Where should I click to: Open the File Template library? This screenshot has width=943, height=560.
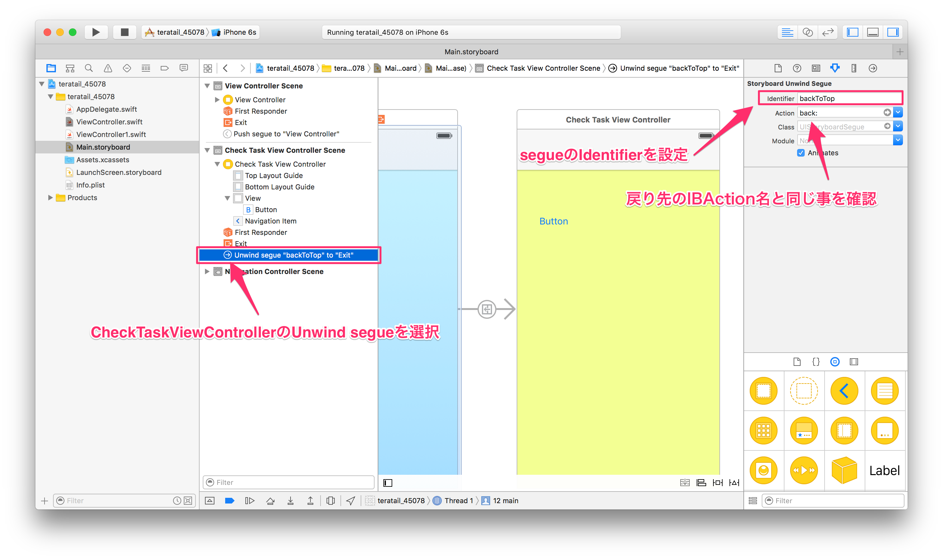pos(797,361)
